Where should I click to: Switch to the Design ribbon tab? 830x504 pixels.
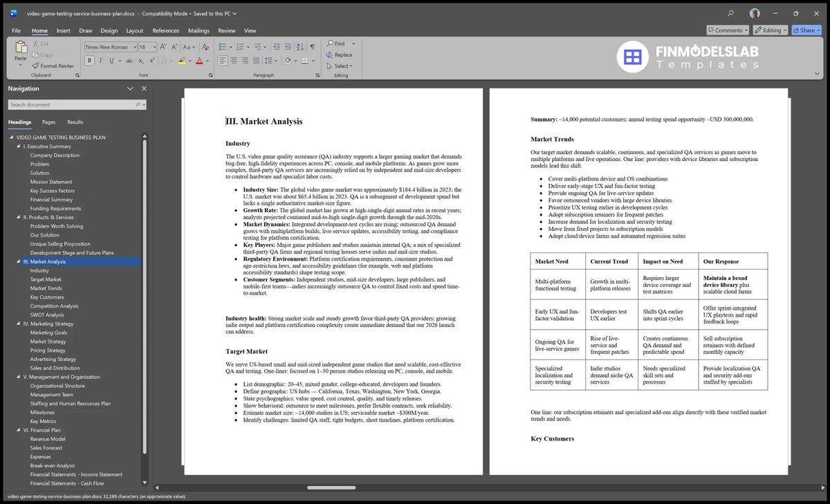click(x=109, y=30)
